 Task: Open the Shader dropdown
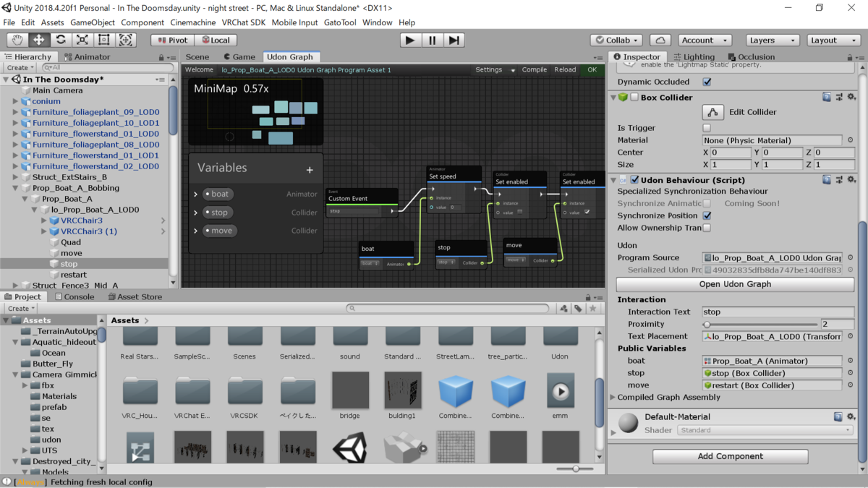pyautogui.click(x=766, y=430)
